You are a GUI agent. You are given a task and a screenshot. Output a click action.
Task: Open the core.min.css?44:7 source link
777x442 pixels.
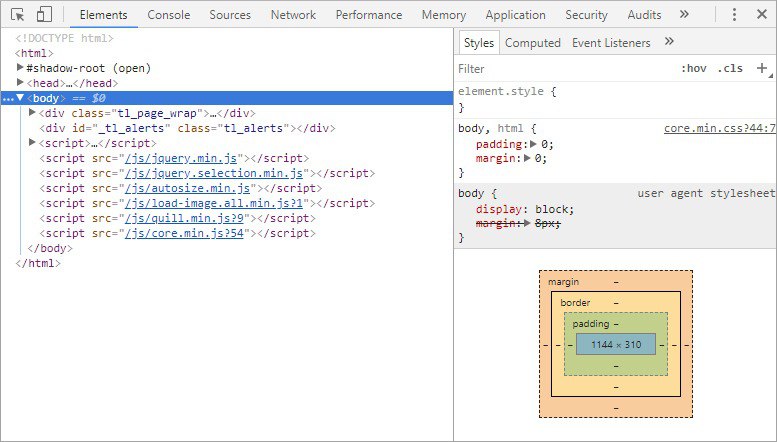click(x=720, y=128)
